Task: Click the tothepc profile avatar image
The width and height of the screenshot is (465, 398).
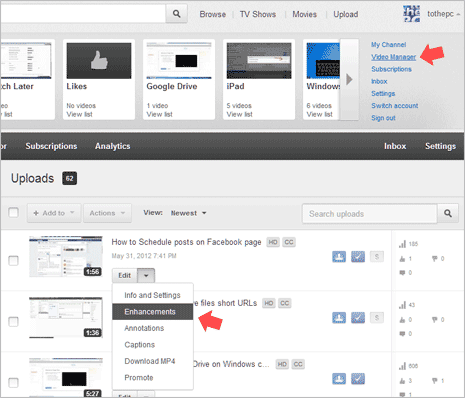Action: click(x=411, y=14)
